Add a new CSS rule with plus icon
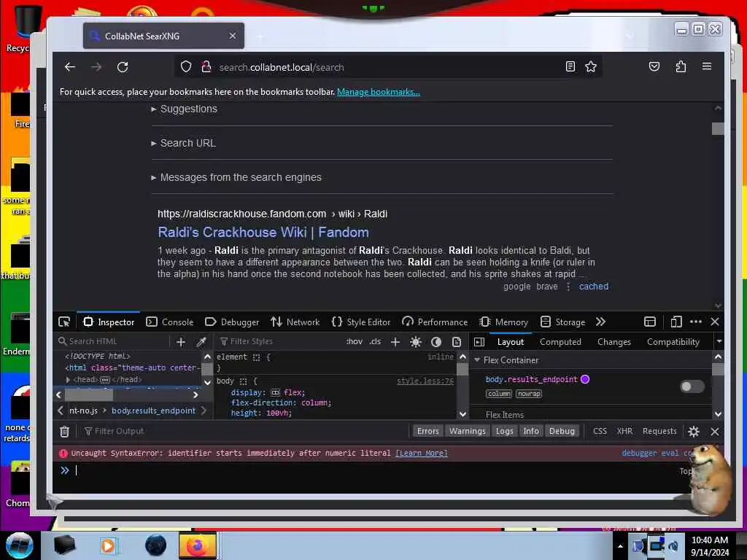The image size is (747, 560). pyautogui.click(x=395, y=341)
